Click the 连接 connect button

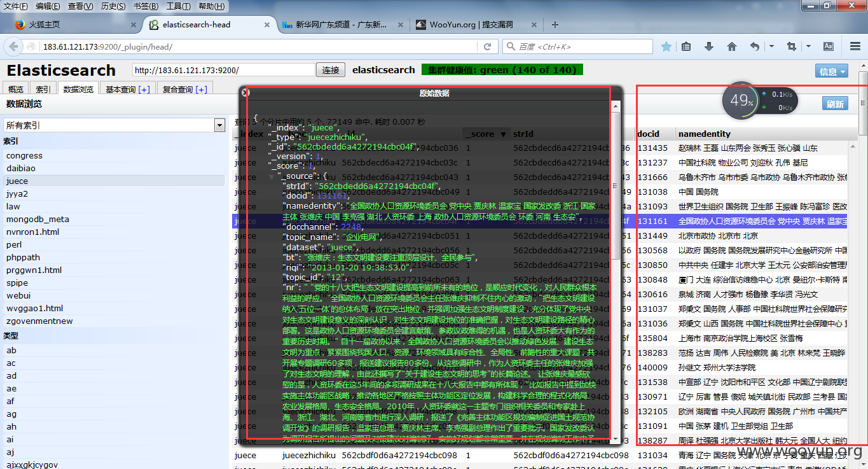click(331, 70)
